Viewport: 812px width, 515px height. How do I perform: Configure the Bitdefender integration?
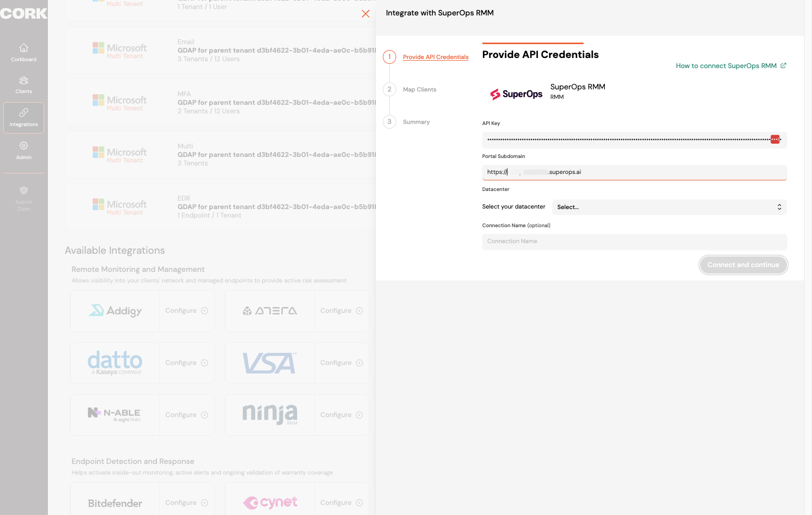pos(186,503)
